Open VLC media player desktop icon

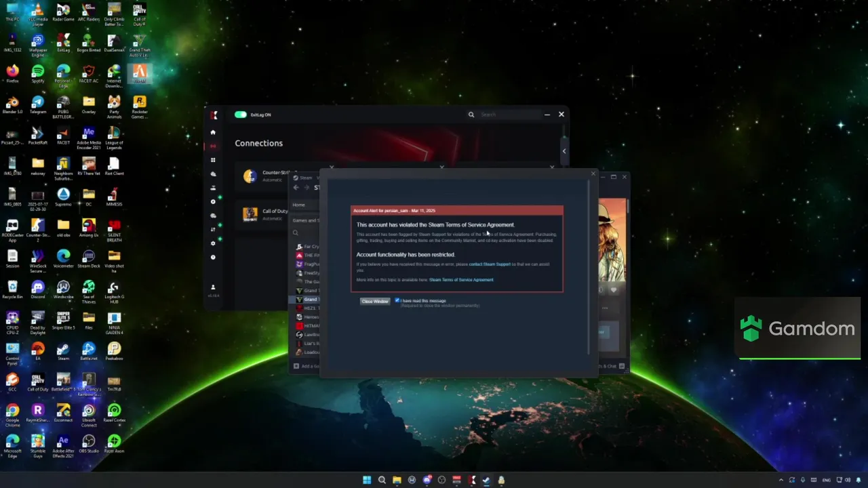click(x=37, y=14)
